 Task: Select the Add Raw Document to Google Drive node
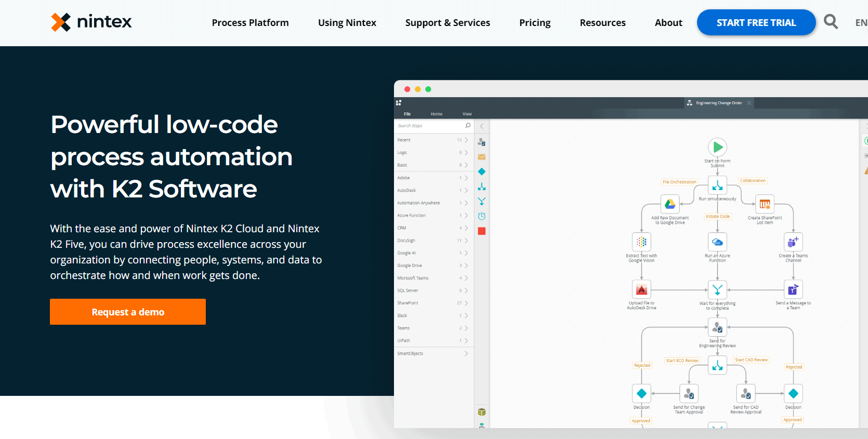coord(670,204)
